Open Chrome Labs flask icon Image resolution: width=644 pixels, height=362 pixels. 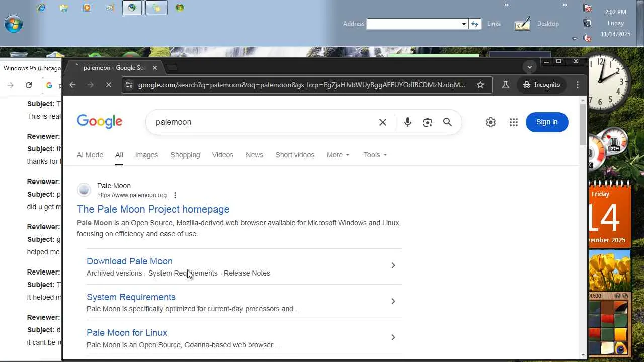click(x=506, y=85)
